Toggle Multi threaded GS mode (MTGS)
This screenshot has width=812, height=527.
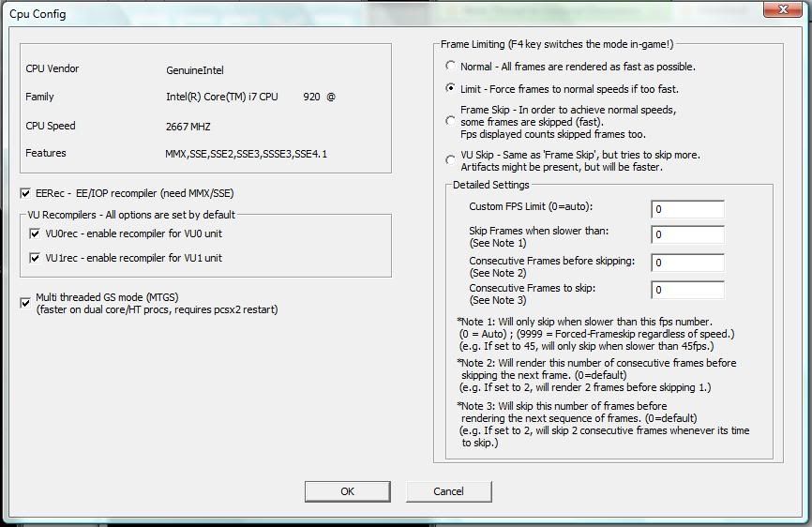25,303
